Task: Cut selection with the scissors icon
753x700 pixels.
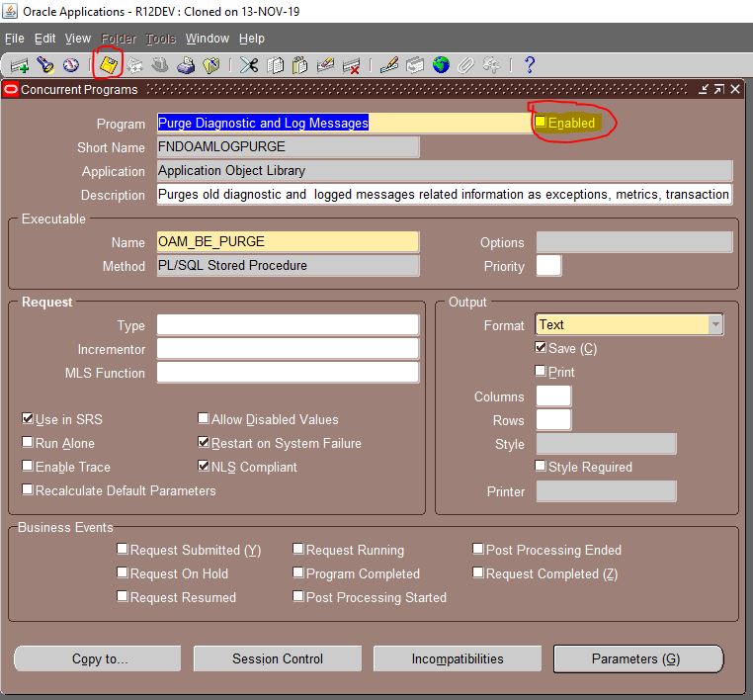Action: tap(249, 65)
